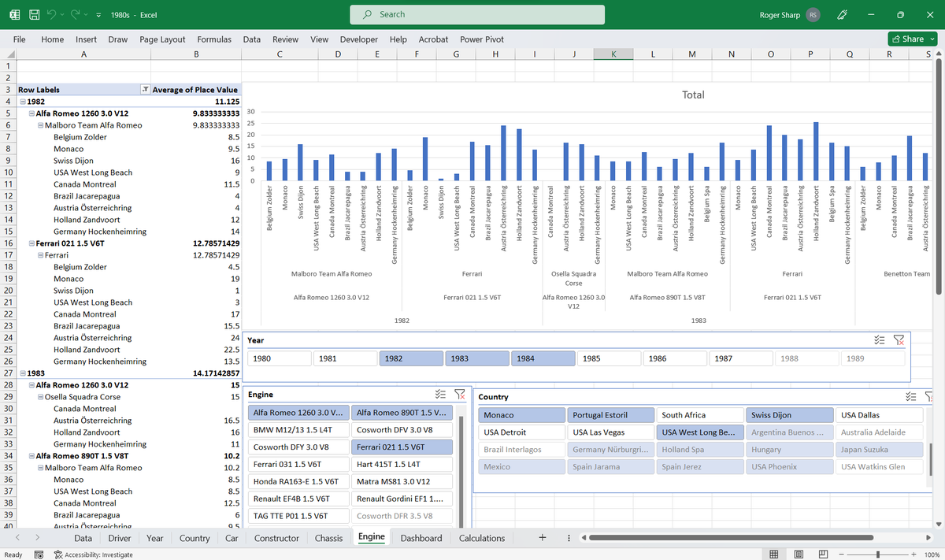Open the Dashboard sheet tab

coord(421,538)
